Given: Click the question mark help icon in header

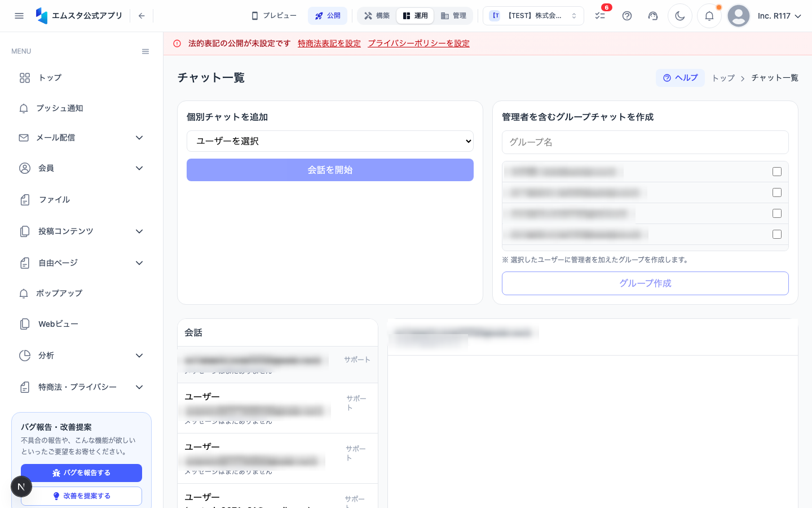Looking at the screenshot, I should coord(627,16).
